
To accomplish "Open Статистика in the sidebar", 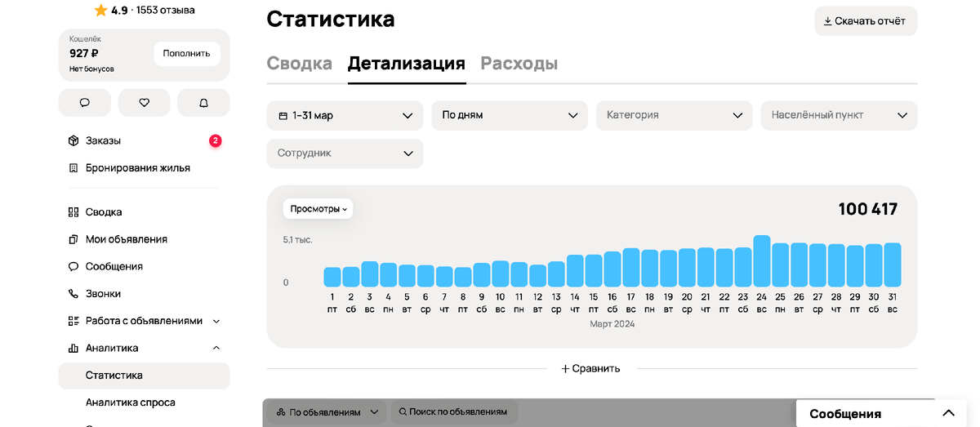I will 144,376.
